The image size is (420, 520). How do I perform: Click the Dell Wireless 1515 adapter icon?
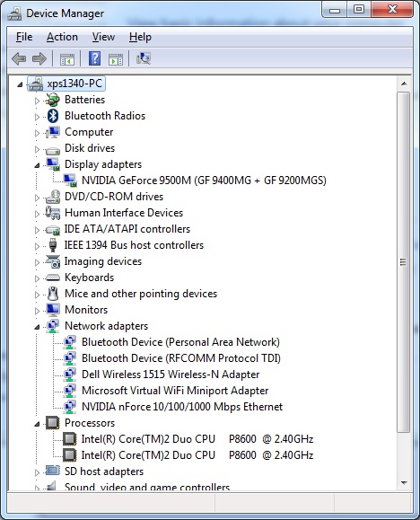click(x=70, y=375)
